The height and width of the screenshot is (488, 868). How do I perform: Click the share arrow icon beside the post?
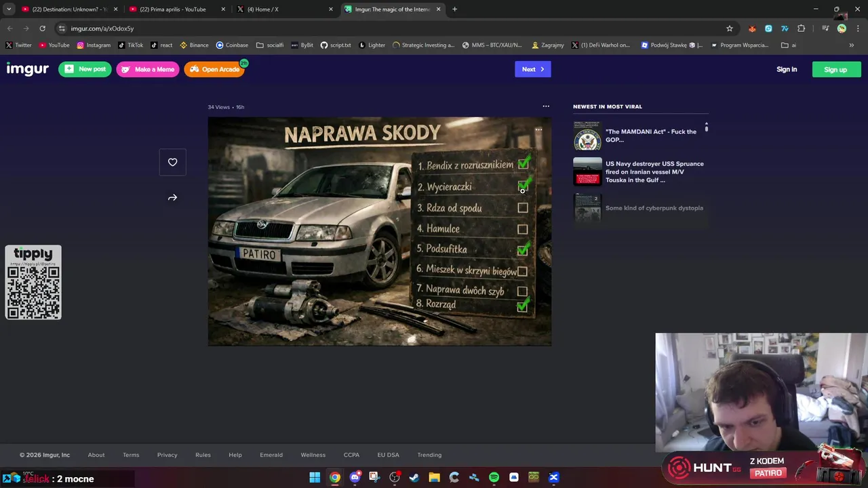[x=172, y=198]
